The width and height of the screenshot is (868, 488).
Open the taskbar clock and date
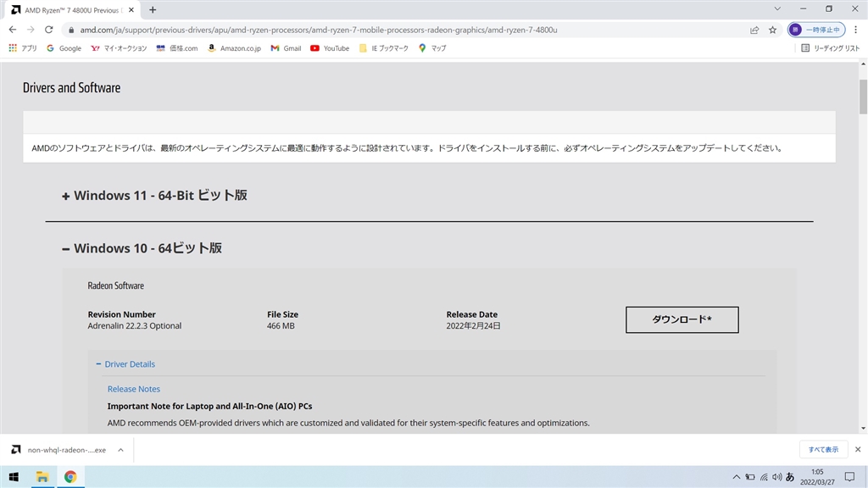tap(817, 477)
